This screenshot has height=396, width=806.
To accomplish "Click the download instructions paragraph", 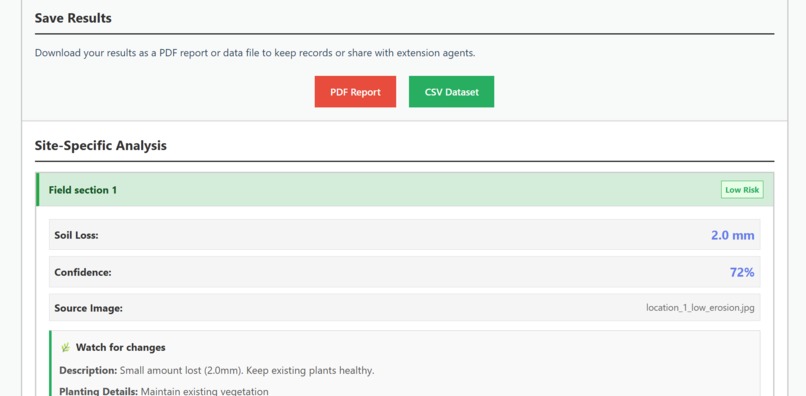I will click(255, 53).
